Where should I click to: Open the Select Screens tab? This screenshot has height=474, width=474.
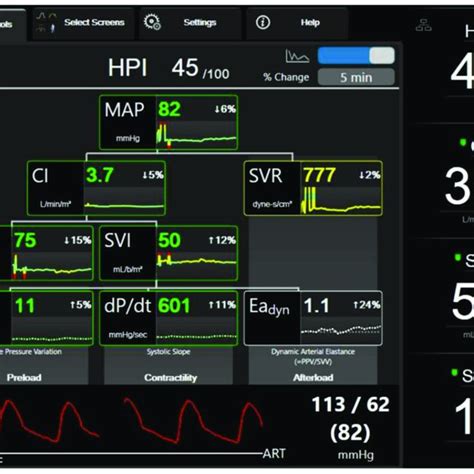(83, 23)
